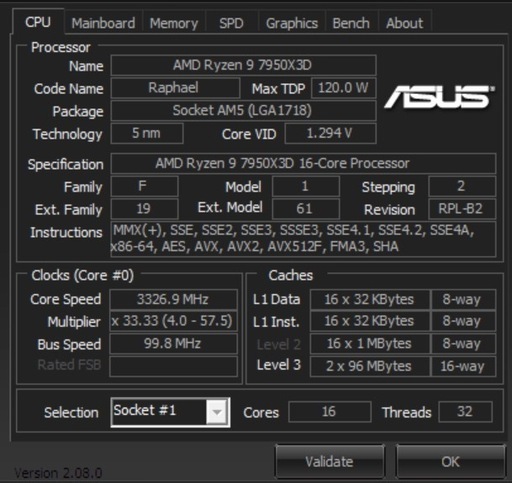Click the 5 nm technology value
Viewport: 512px width, 483px height.
[x=147, y=133]
